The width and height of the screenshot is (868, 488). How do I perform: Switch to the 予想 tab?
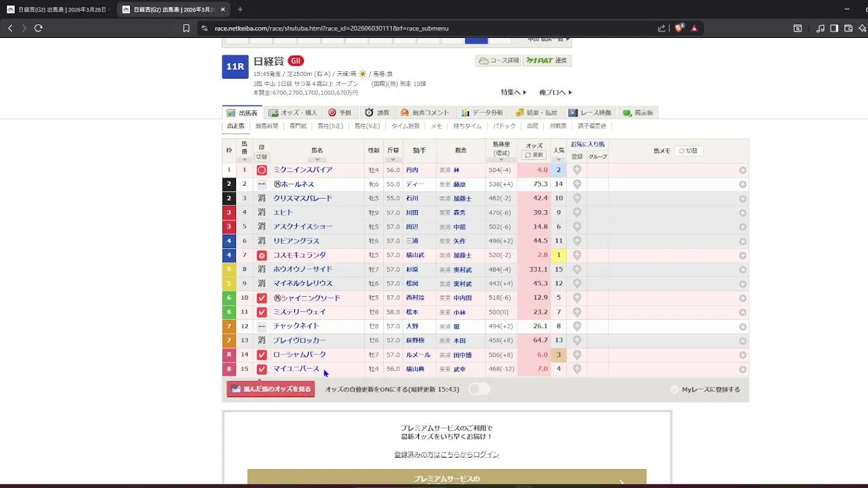coord(340,113)
